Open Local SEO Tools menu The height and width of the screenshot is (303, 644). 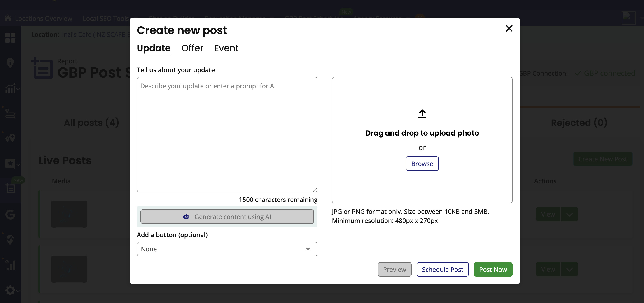106,19
